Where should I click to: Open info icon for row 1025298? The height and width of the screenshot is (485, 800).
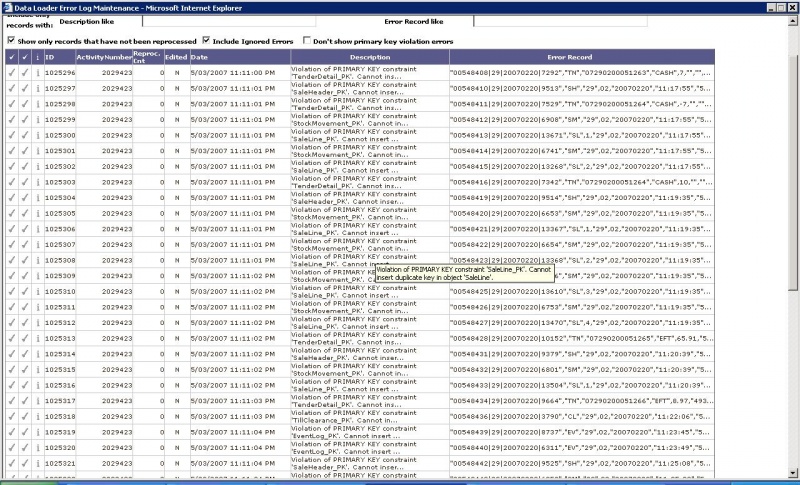tap(38, 104)
